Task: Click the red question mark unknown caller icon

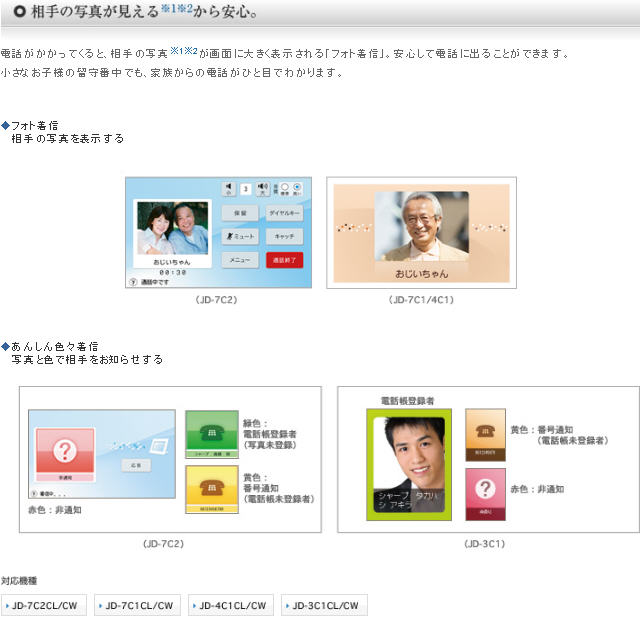Action: 65,453
